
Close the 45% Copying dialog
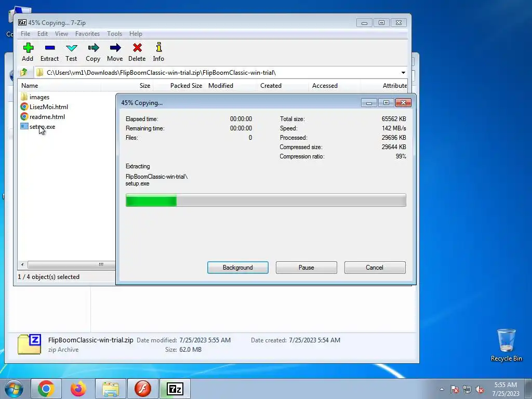(x=403, y=102)
